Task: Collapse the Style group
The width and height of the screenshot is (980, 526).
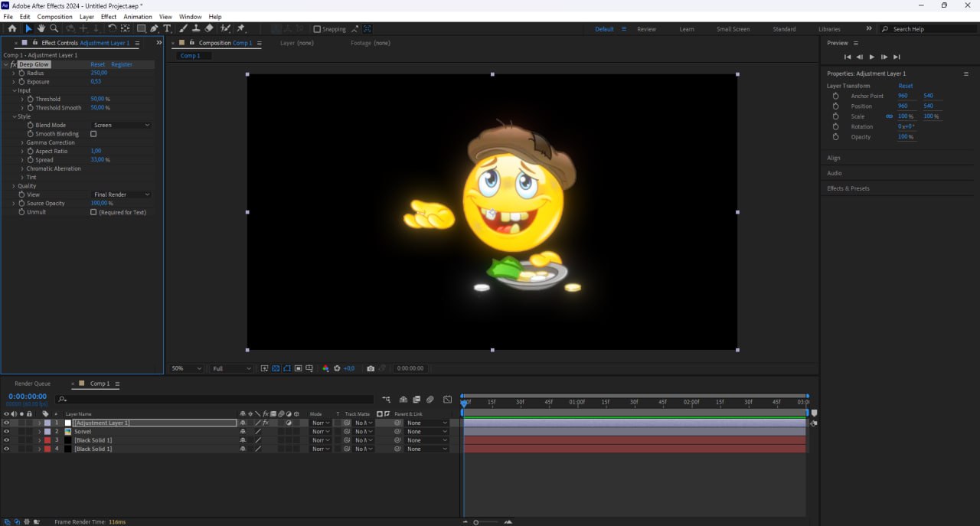Action: click(14, 116)
